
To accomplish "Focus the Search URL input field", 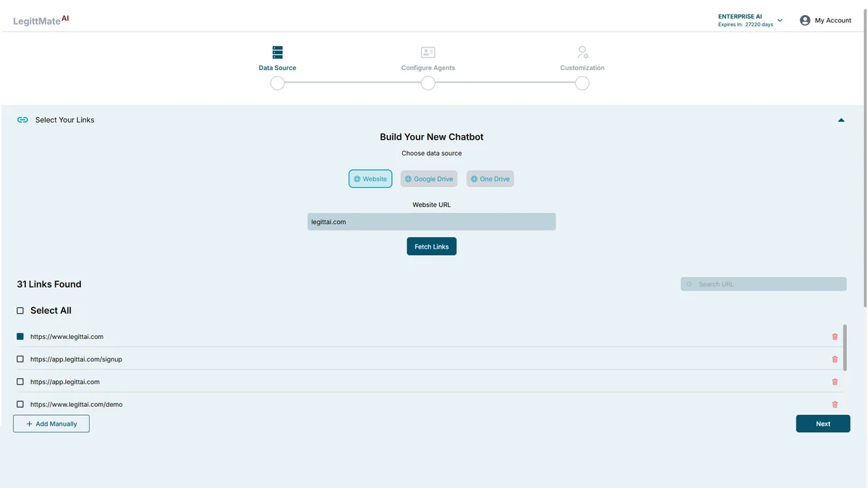I will click(x=764, y=284).
